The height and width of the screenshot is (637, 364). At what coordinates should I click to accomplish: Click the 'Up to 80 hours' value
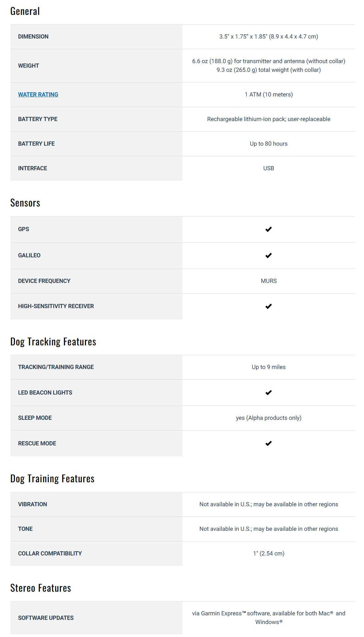(269, 144)
